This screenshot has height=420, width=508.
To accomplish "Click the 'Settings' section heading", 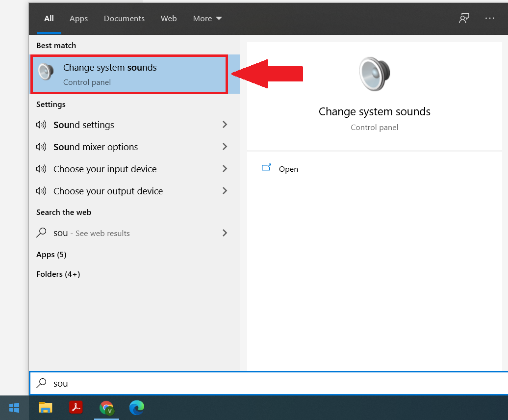I will (x=51, y=105).
